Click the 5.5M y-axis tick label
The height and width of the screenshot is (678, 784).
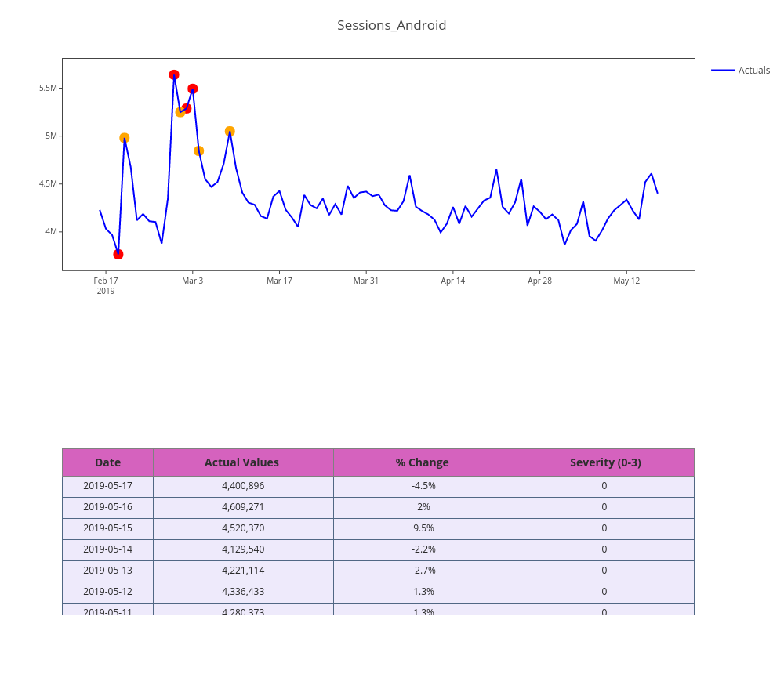tap(48, 88)
